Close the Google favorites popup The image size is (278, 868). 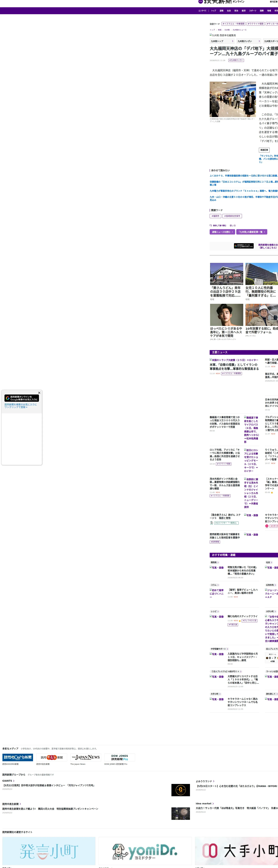click(x=39, y=393)
